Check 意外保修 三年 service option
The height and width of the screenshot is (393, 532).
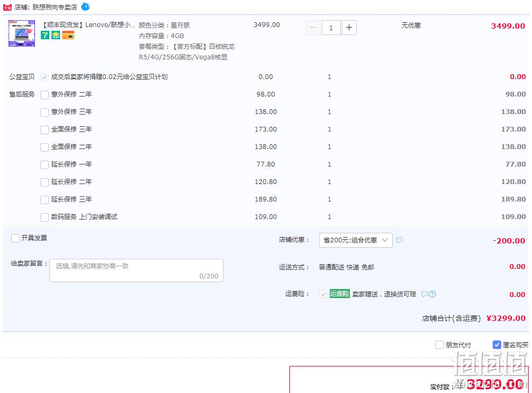click(45, 112)
